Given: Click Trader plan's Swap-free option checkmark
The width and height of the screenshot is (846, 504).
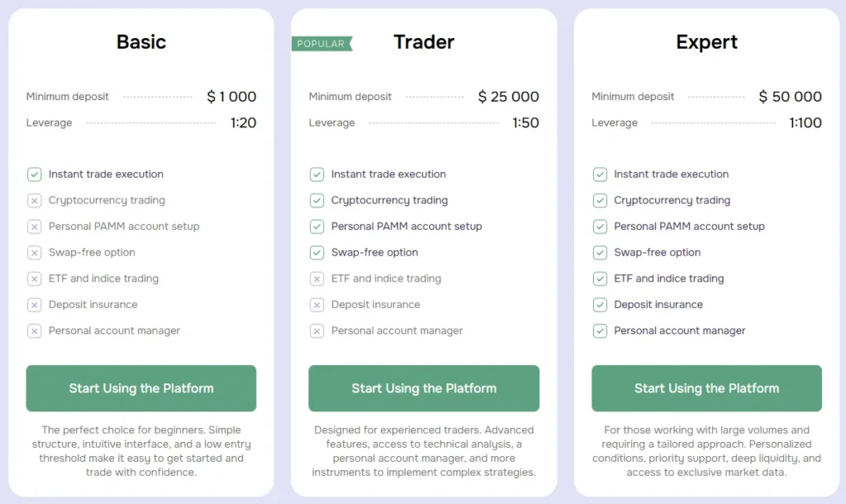Looking at the screenshot, I should [316, 253].
